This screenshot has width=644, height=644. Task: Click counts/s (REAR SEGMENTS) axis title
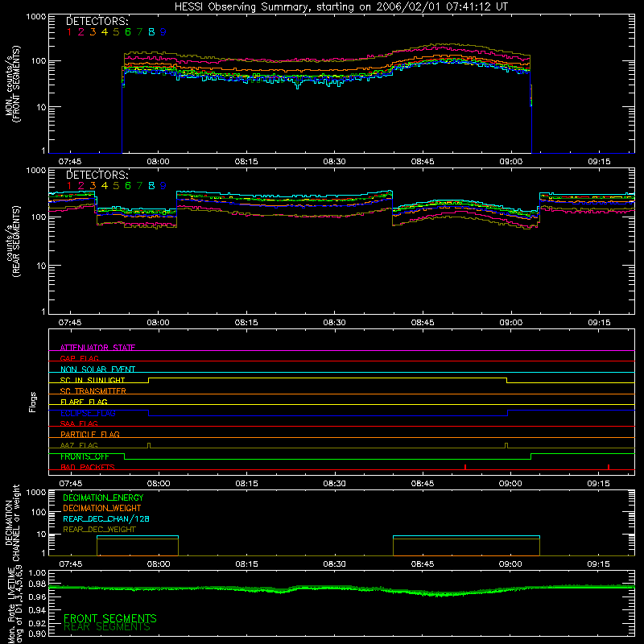pyautogui.click(x=12, y=242)
